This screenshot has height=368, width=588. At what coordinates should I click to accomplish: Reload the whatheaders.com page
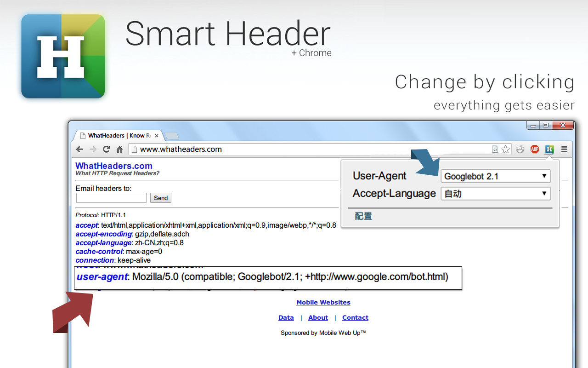click(106, 149)
